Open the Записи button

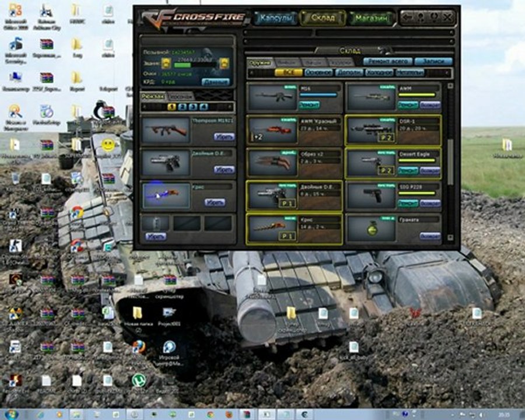click(x=433, y=61)
